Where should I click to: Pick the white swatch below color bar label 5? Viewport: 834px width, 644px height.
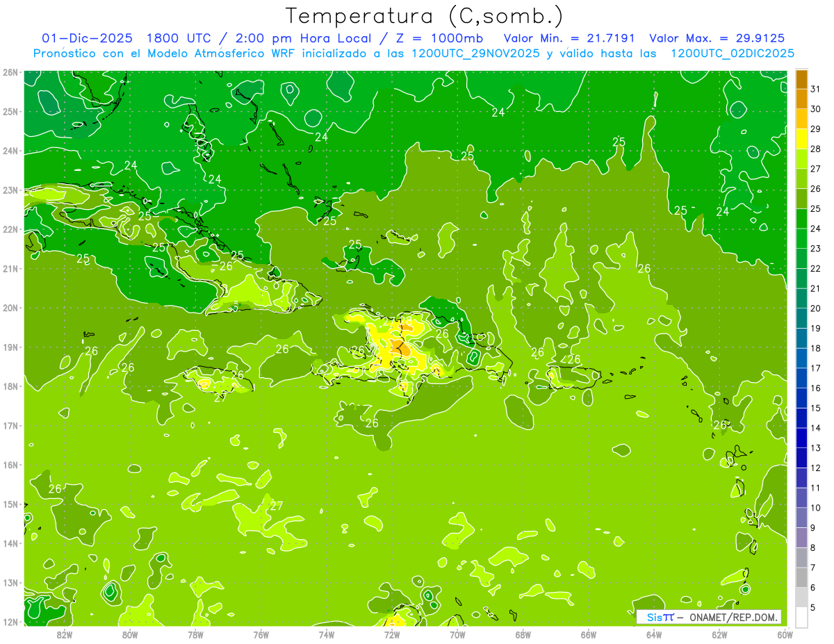(x=802, y=616)
